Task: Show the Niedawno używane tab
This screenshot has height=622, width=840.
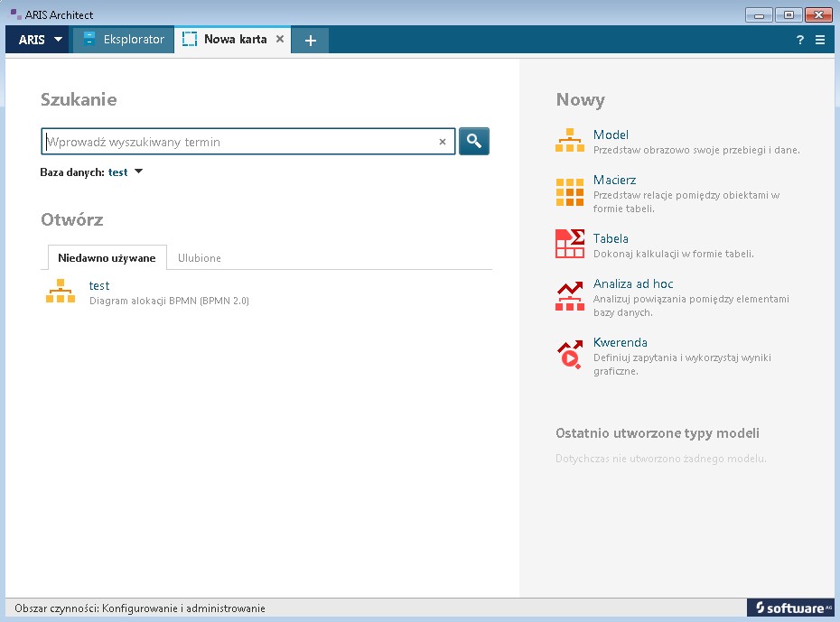Action: tap(107, 258)
